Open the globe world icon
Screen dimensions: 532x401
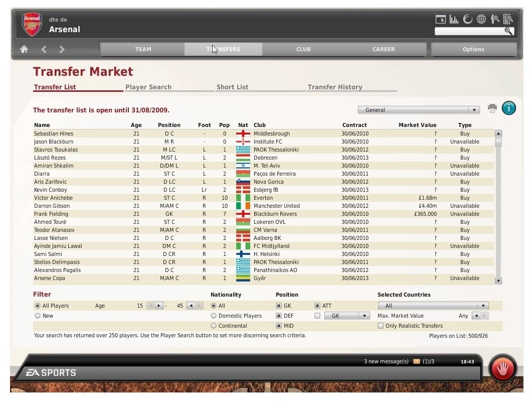point(481,20)
